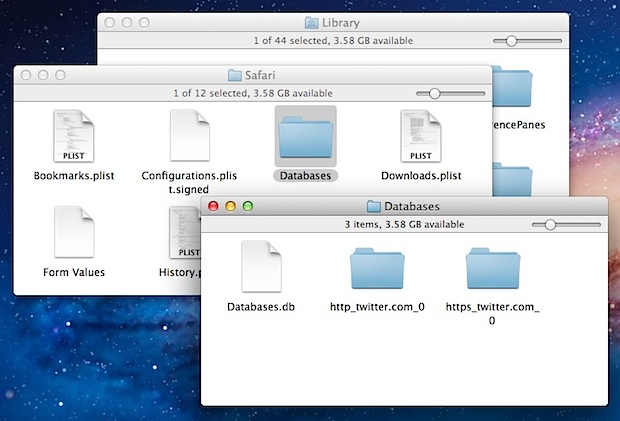This screenshot has width=620, height=421.
Task: Close the Databases window with red button
Action: (x=213, y=206)
